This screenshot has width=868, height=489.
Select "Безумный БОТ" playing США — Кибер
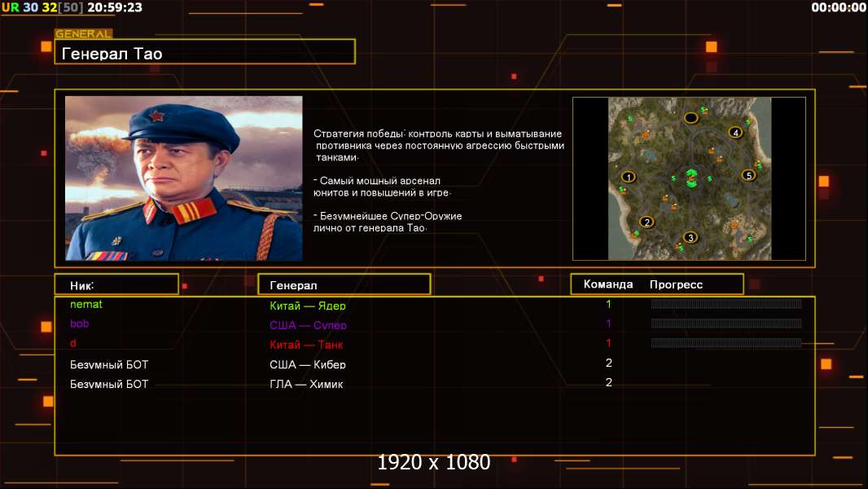(x=109, y=364)
